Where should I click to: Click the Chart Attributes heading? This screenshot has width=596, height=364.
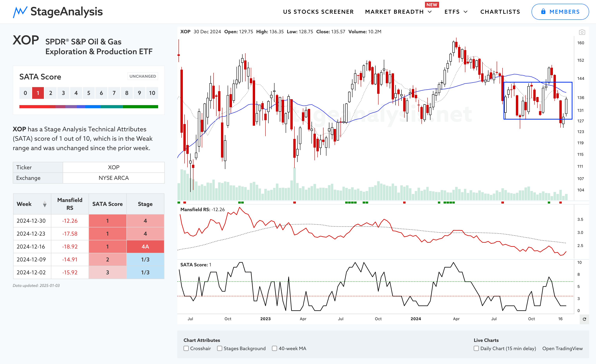[x=202, y=340]
